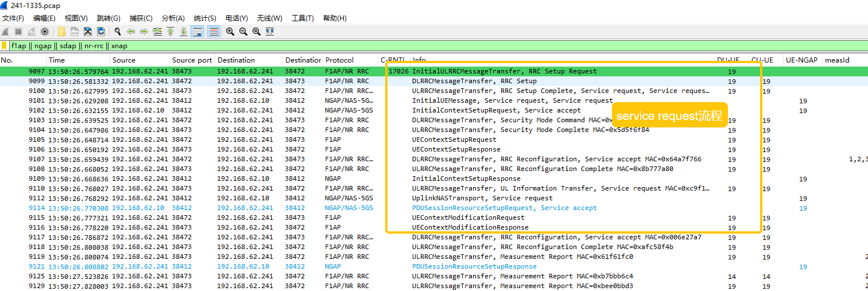The image size is (868, 291).
Task: Toggle packet list colorization
Action: 214,32
